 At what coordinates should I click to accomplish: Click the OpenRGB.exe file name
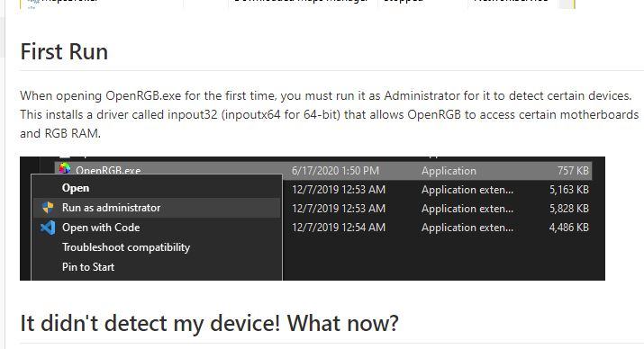[108, 170]
